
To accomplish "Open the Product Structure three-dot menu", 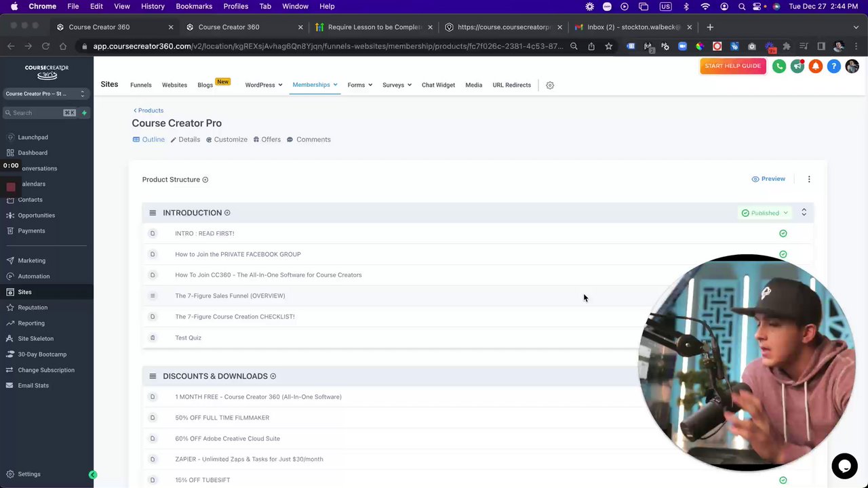I will pyautogui.click(x=809, y=179).
